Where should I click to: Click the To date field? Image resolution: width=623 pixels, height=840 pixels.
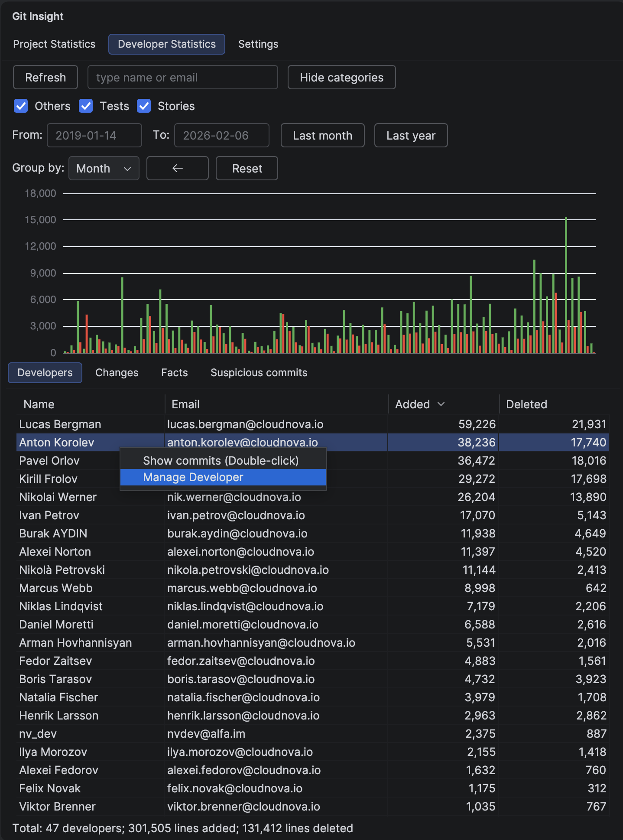coord(222,135)
